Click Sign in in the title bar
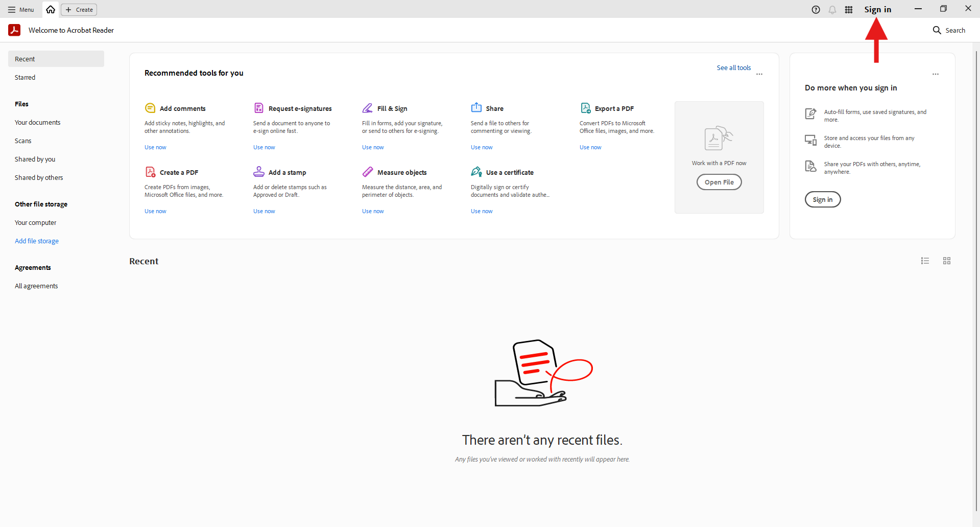980x527 pixels. (x=877, y=10)
